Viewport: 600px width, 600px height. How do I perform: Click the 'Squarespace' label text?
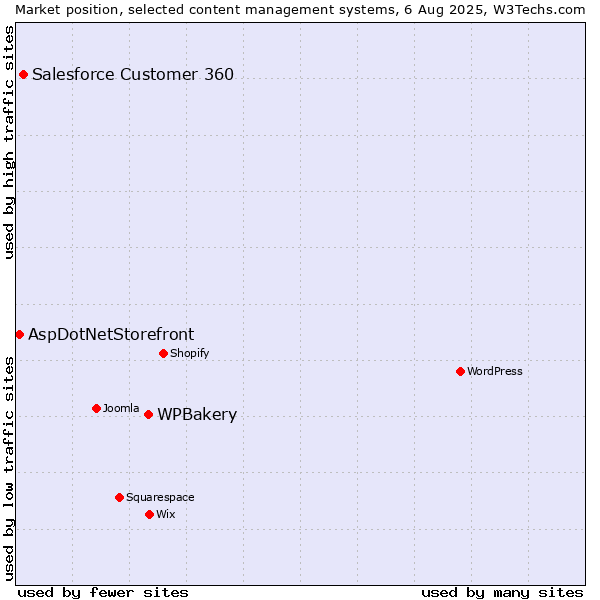[x=160, y=497]
